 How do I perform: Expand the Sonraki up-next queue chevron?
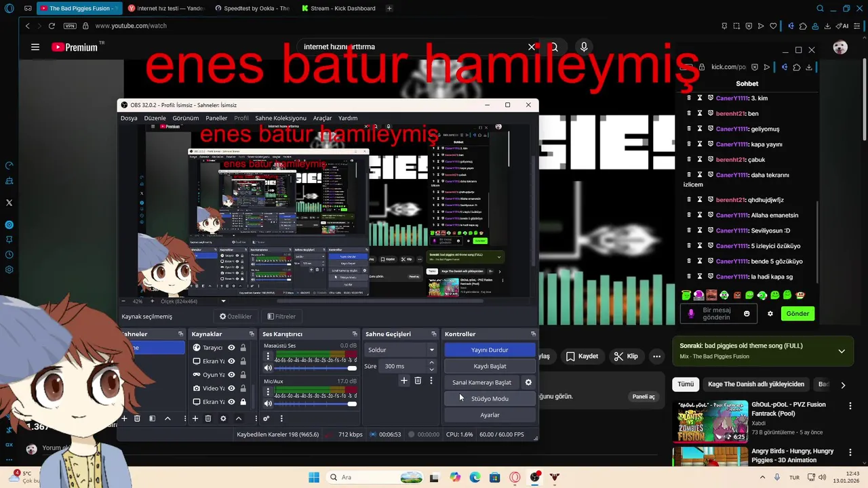tap(842, 351)
